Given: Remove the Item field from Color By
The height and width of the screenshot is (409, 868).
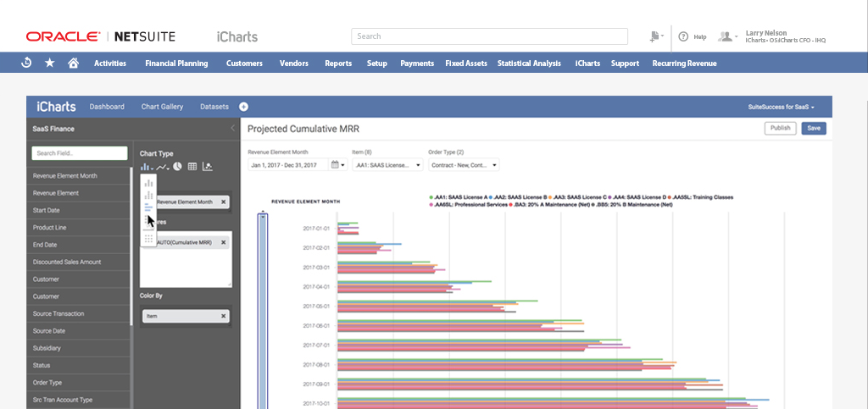Looking at the screenshot, I should (x=224, y=316).
